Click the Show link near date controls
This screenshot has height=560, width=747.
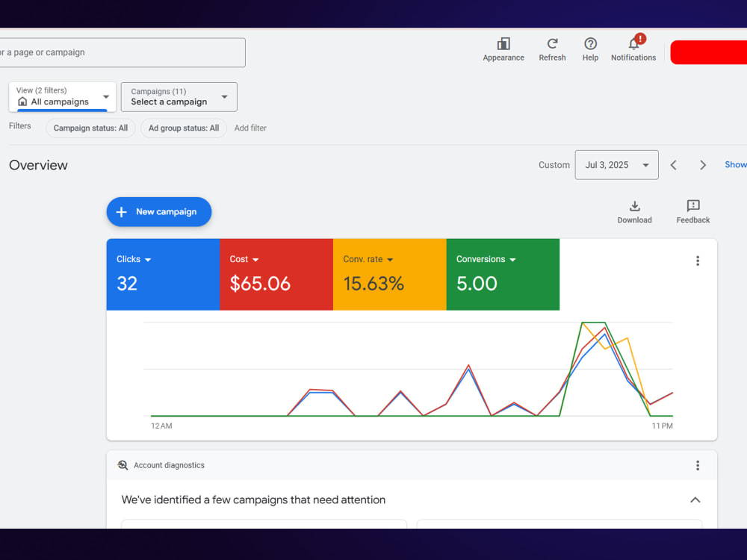pyautogui.click(x=736, y=165)
